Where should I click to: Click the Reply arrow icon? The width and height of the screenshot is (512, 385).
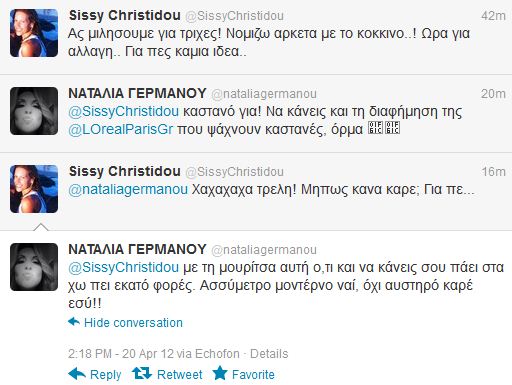[x=77, y=374]
